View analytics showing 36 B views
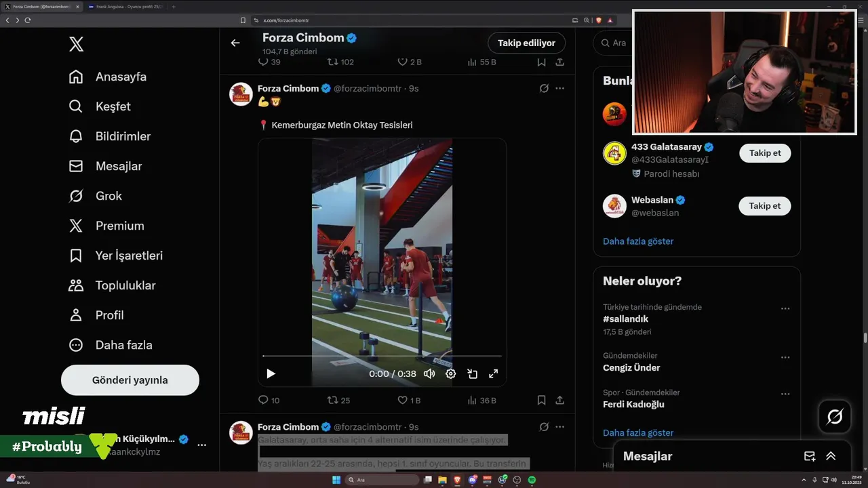868x488 pixels. tap(481, 401)
